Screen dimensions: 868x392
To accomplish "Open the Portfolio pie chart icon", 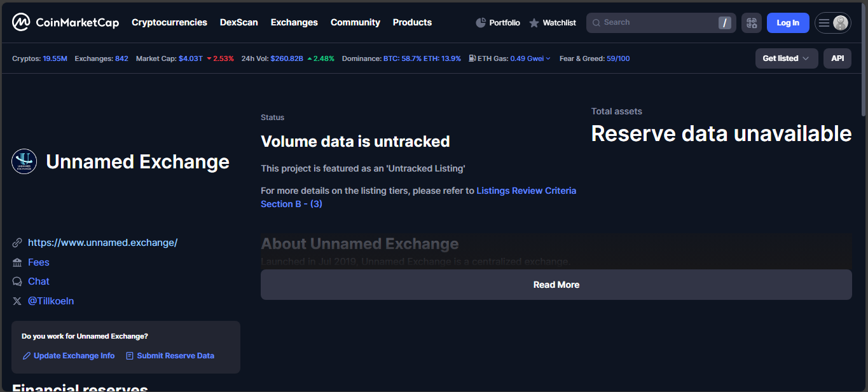I will click(x=481, y=23).
